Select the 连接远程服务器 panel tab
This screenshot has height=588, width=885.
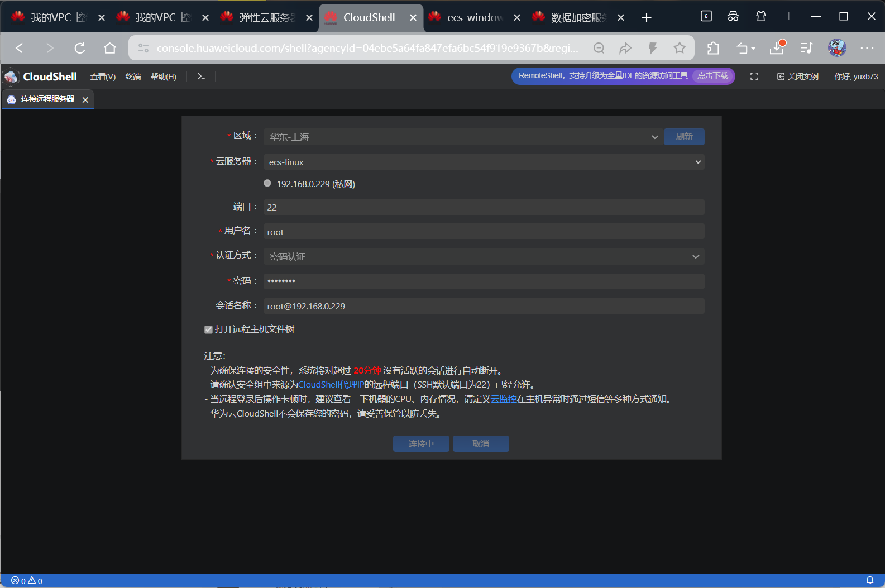tap(47, 99)
